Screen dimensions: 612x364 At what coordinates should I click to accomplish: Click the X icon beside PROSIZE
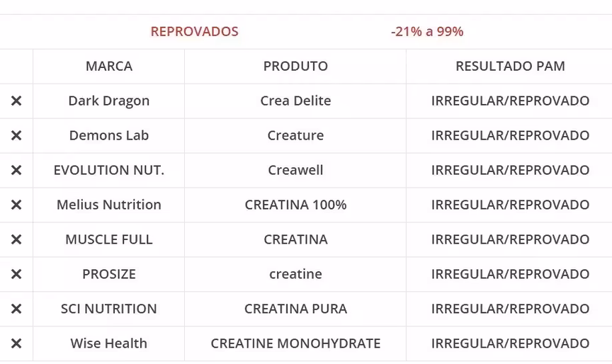(x=16, y=275)
